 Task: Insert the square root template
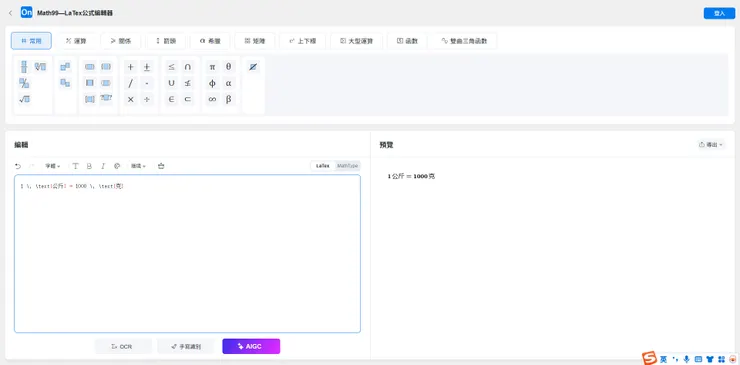point(24,99)
